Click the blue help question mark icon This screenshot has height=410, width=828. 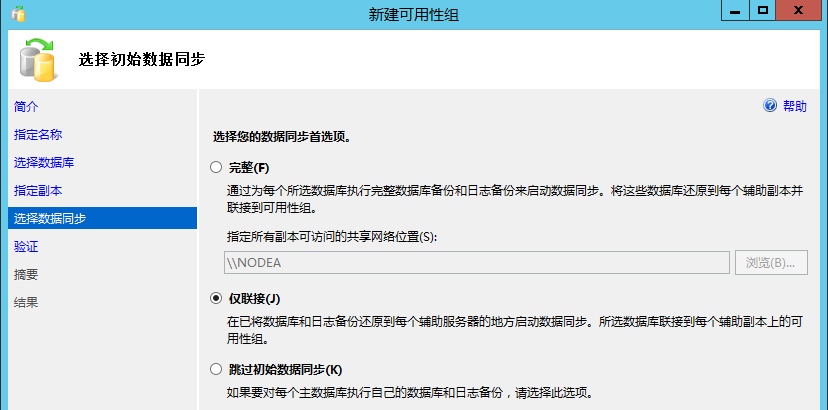770,105
